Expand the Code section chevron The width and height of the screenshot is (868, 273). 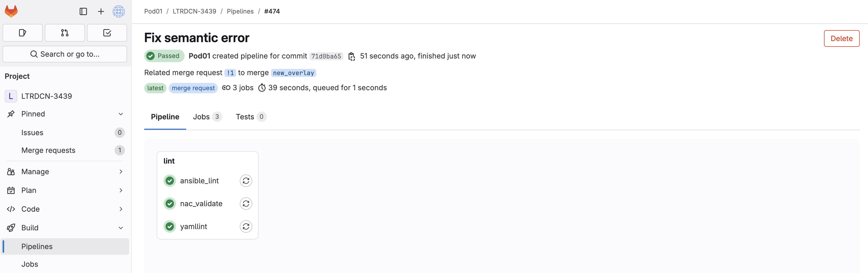[x=121, y=209]
